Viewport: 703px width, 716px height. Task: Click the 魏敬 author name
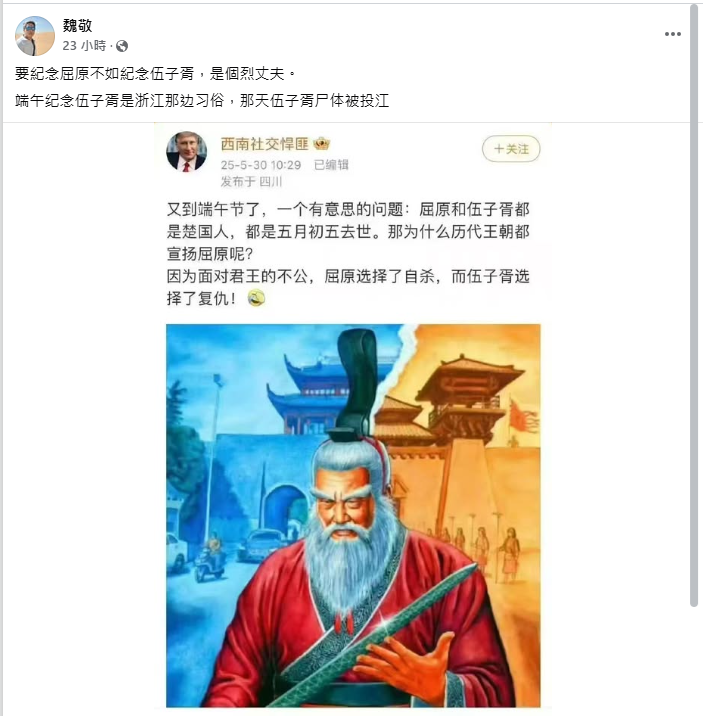pyautogui.click(x=77, y=26)
